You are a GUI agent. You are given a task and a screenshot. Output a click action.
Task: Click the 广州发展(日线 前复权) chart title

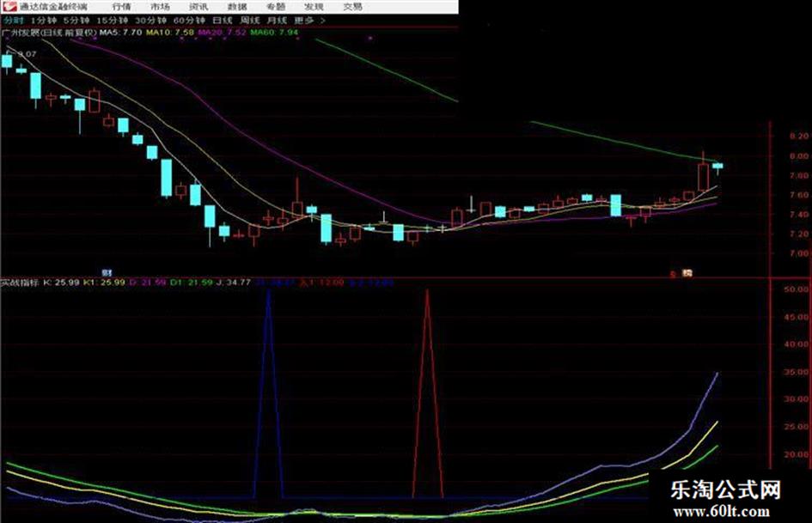(49, 32)
